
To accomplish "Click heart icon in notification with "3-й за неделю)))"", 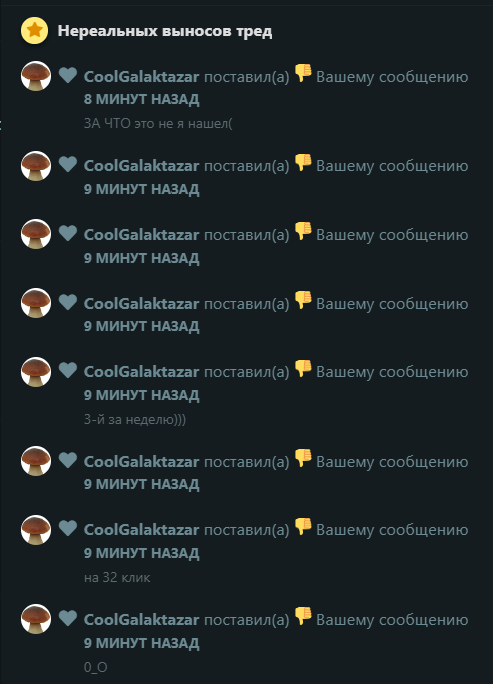I will coord(68,371).
